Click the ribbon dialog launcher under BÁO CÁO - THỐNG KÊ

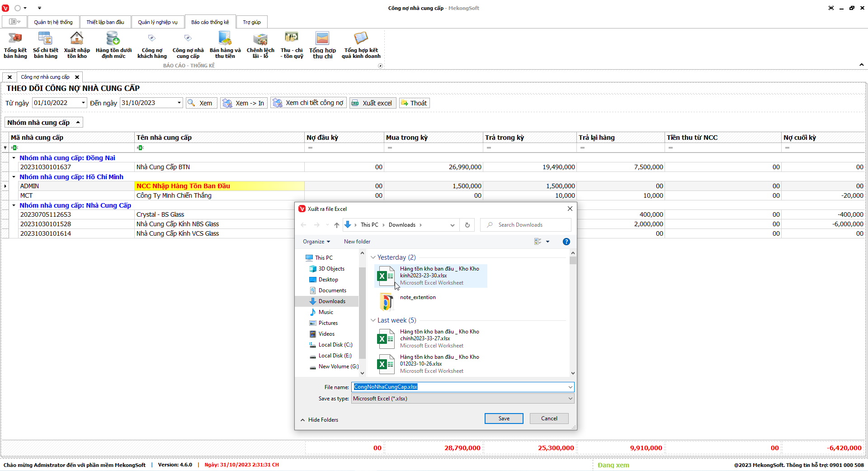[x=380, y=66]
